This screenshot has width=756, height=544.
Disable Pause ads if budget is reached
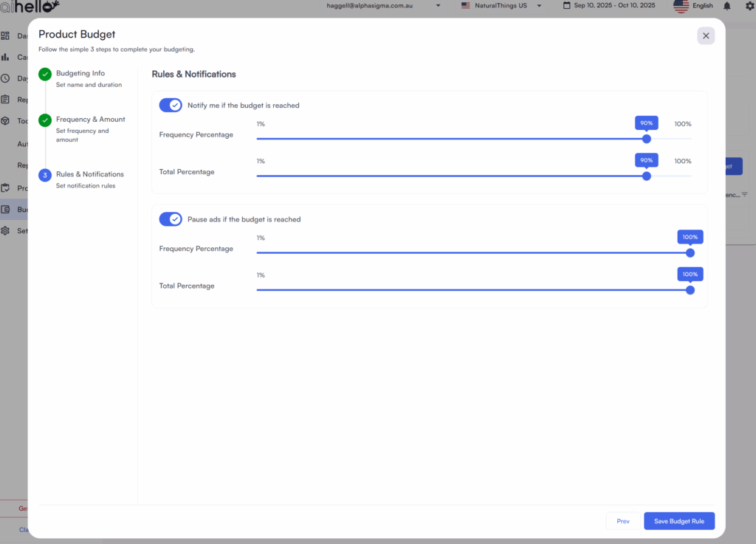(171, 219)
